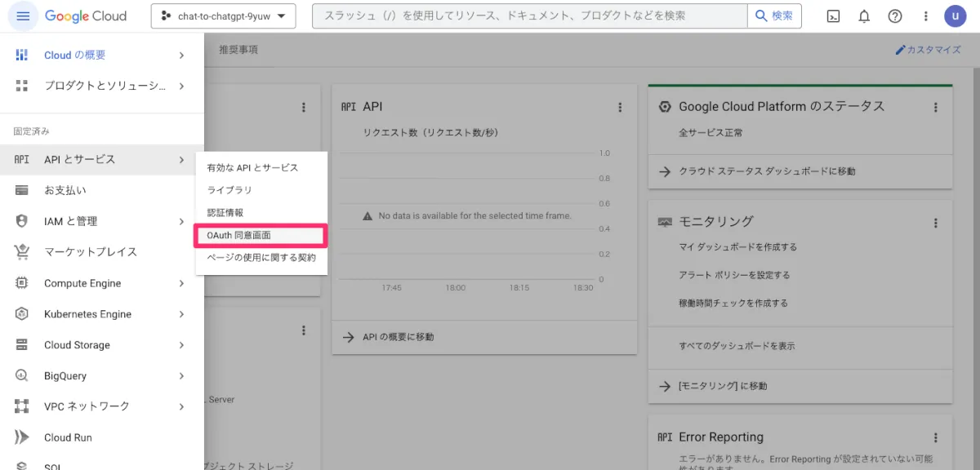Open the notifications bell
980x470 pixels.
864,16
